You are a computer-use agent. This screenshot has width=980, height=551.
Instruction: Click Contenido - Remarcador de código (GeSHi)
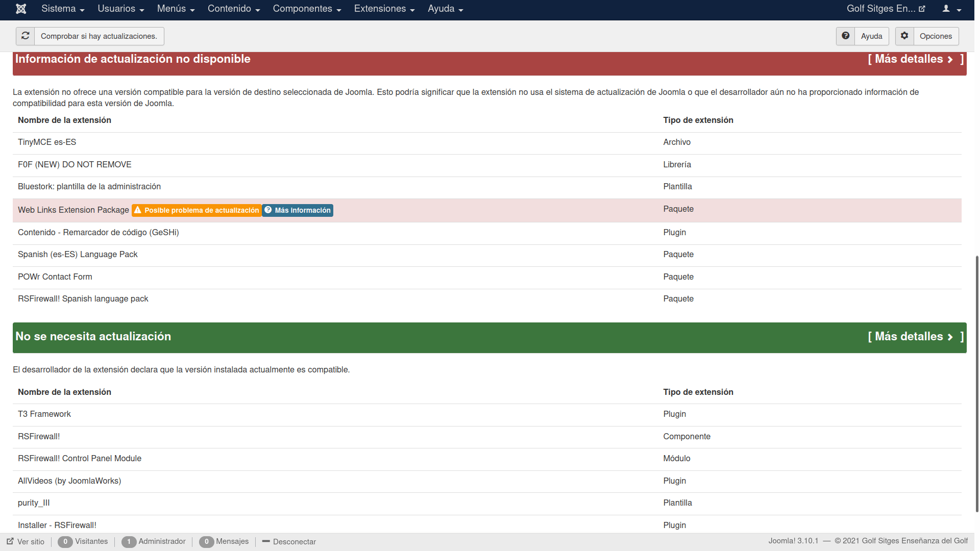pos(99,233)
